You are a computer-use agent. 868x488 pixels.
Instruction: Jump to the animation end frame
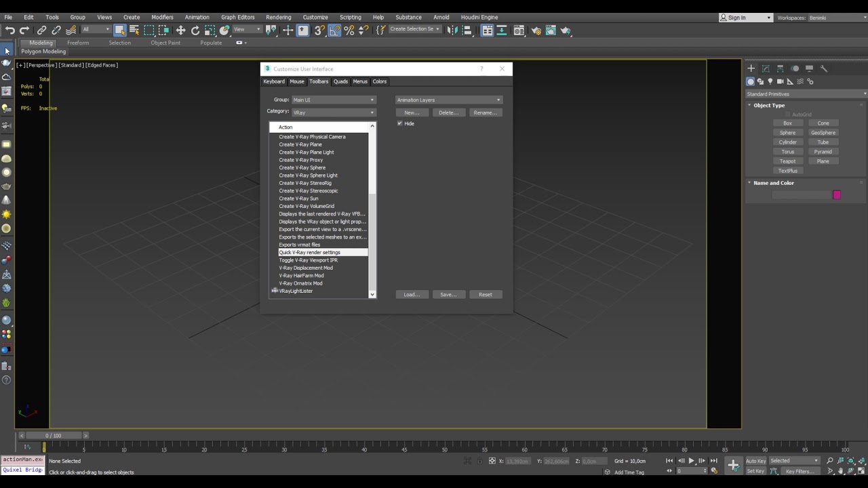[x=713, y=461]
